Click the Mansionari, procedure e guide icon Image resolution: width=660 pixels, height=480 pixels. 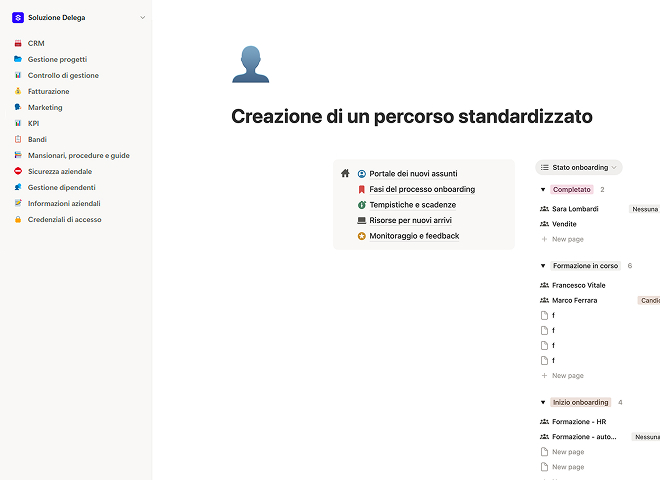click(18, 155)
